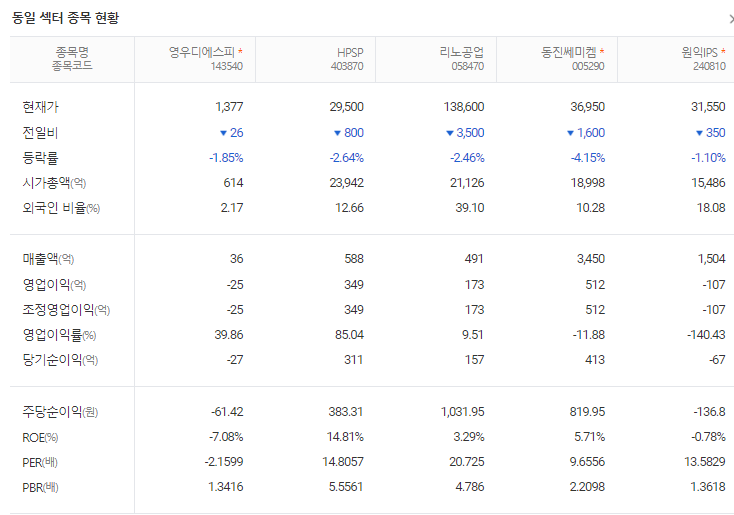Click stock code 240810
Screen dimensions: 734x515
pyautogui.click(x=709, y=66)
